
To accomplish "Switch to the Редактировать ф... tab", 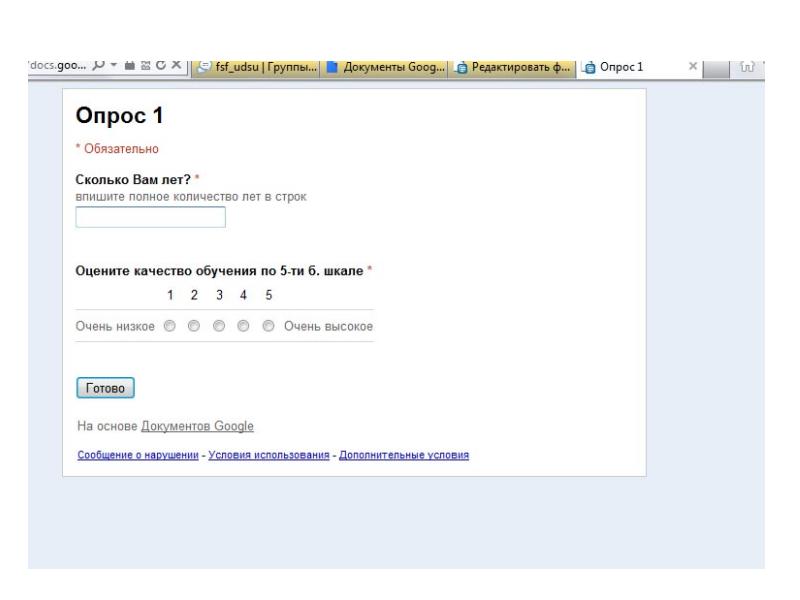I will tap(512, 67).
